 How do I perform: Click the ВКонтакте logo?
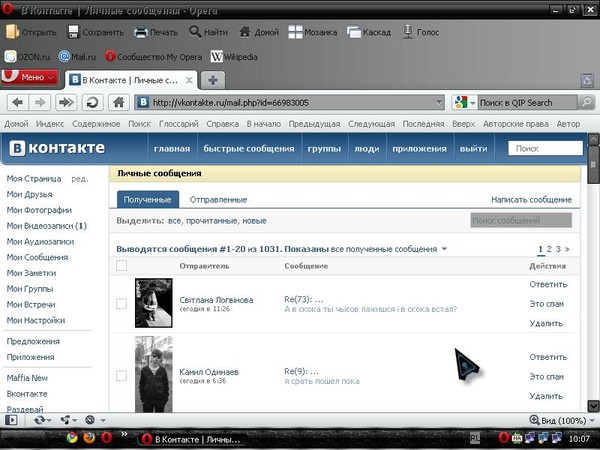pos(57,148)
